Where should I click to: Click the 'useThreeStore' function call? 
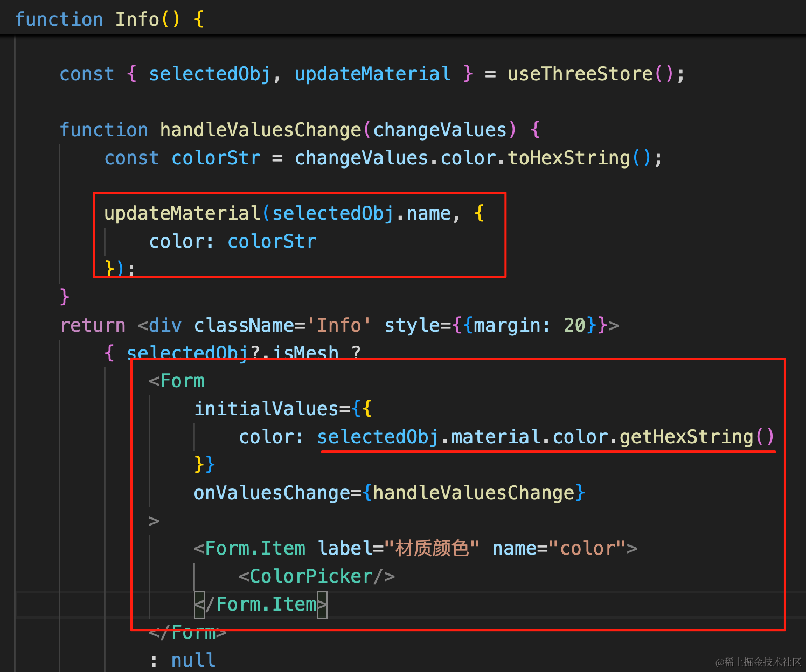pos(580,74)
